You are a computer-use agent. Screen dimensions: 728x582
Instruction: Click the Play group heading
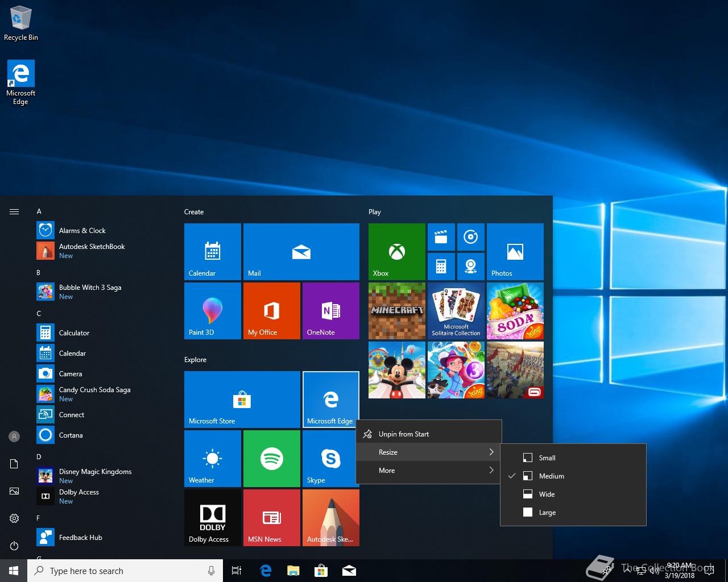click(375, 212)
